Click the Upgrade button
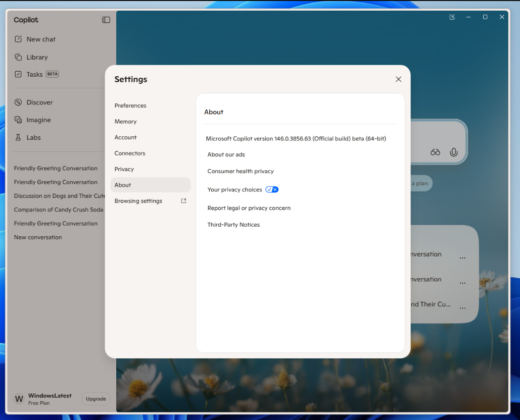This screenshot has height=420, width=520. point(96,399)
